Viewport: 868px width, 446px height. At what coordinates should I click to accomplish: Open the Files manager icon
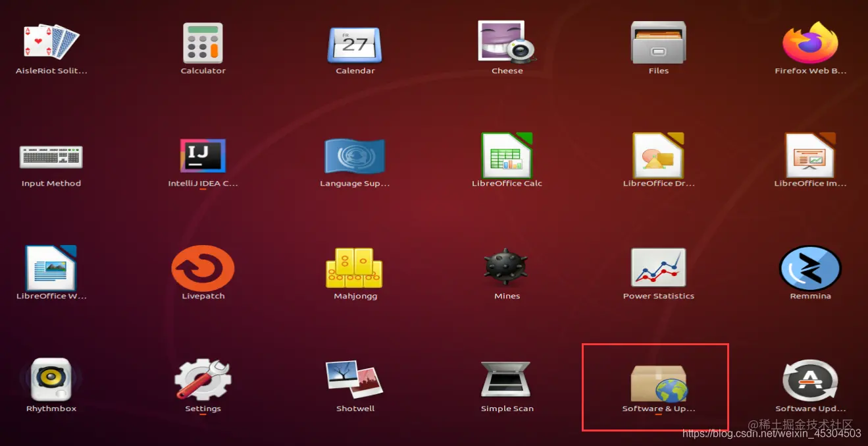point(658,43)
